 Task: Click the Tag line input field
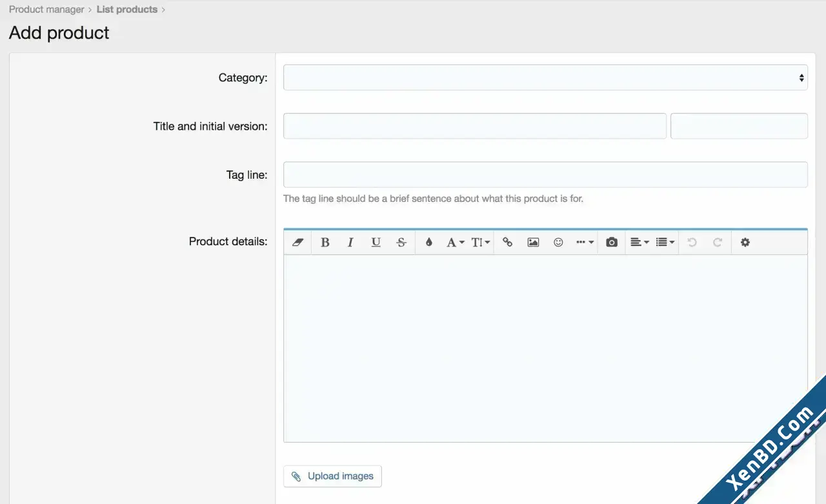point(545,174)
